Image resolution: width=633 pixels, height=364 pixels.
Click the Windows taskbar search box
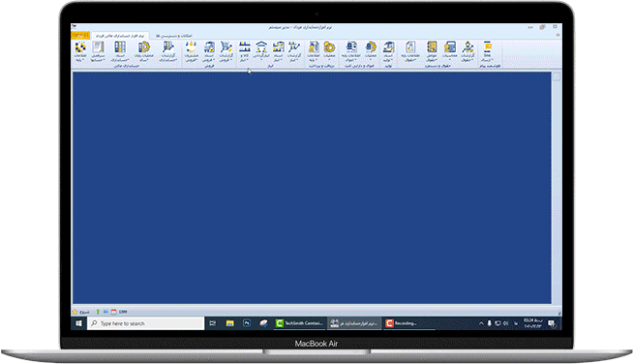tap(146, 323)
